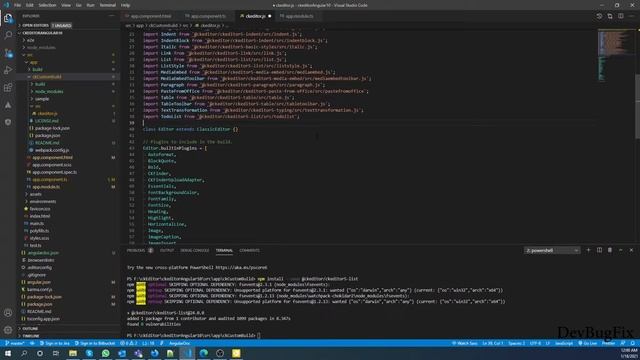The width and height of the screenshot is (640, 360).
Task: Change the JavaScript language mode in status bar
Action: 564,343
